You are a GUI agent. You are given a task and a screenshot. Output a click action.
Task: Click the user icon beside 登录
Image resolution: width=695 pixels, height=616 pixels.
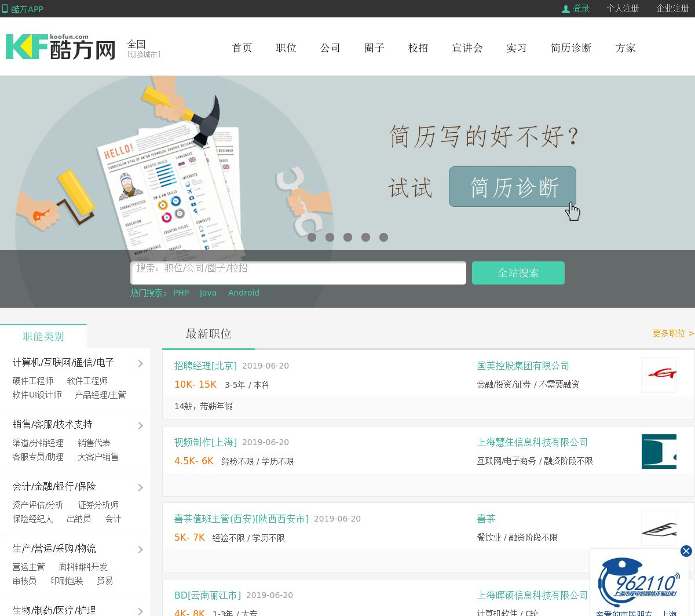click(x=566, y=9)
